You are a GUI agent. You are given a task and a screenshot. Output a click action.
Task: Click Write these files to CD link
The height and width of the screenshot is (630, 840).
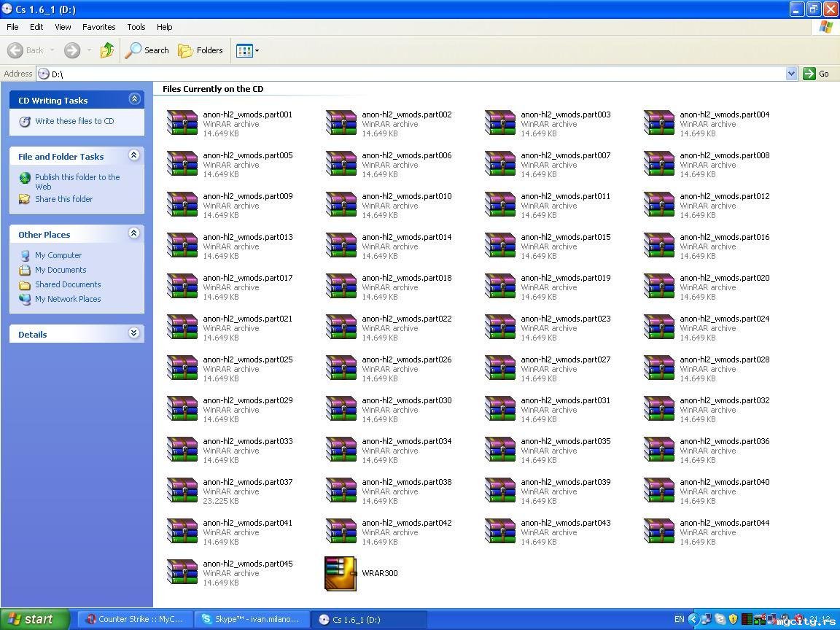(x=74, y=121)
